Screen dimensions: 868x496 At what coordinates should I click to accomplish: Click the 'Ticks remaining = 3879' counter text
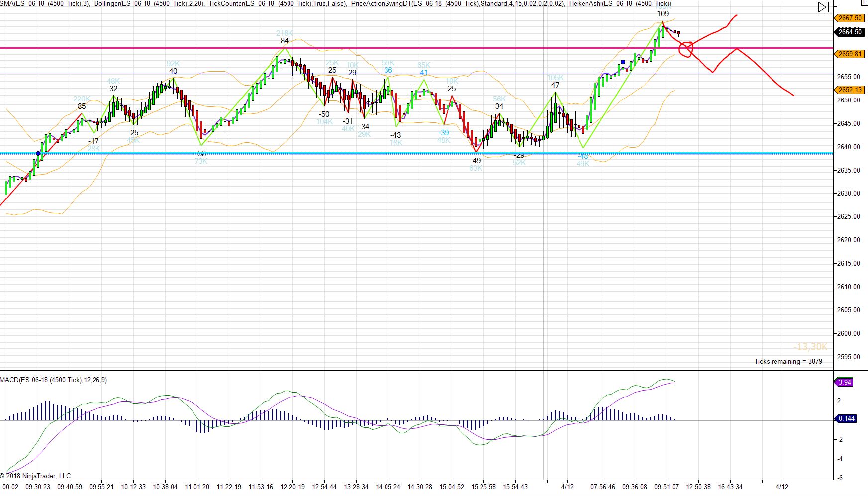coord(788,361)
